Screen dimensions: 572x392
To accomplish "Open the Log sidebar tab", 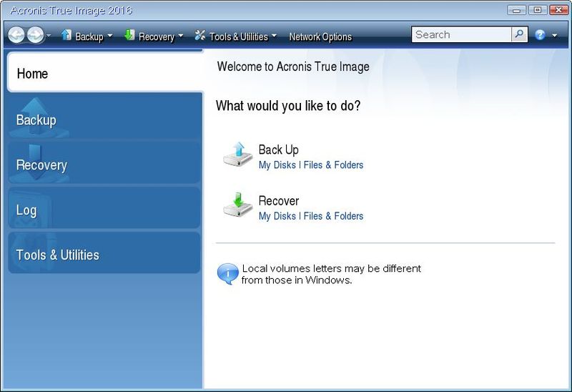I will (x=104, y=210).
